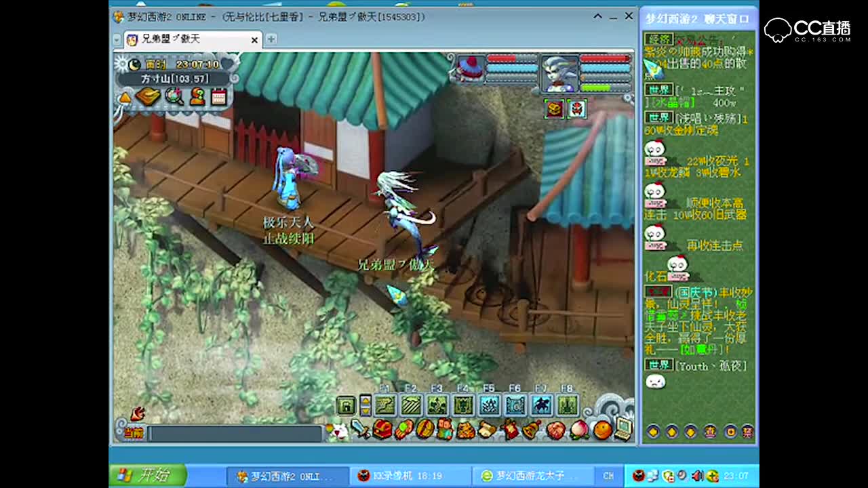Switch to KK录像机 taskbar item

point(409,476)
